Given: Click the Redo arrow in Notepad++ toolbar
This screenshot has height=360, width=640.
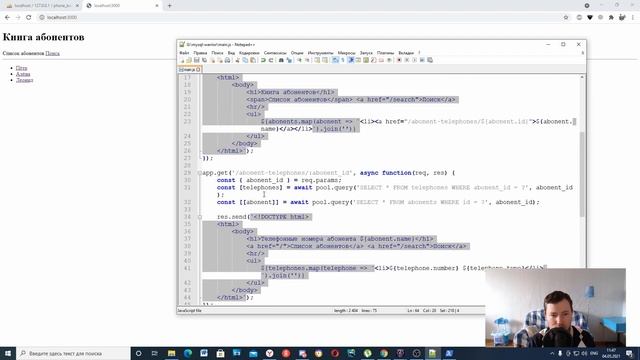Looking at the screenshot, I should tap(271, 60).
